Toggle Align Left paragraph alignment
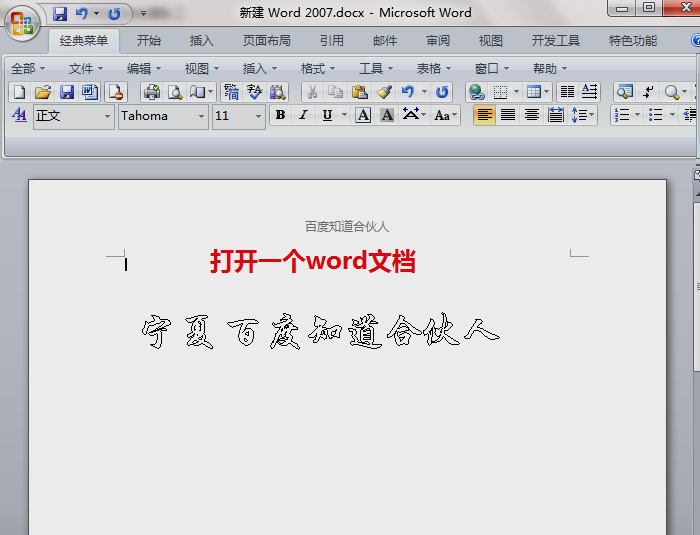The height and width of the screenshot is (535, 700). (484, 116)
